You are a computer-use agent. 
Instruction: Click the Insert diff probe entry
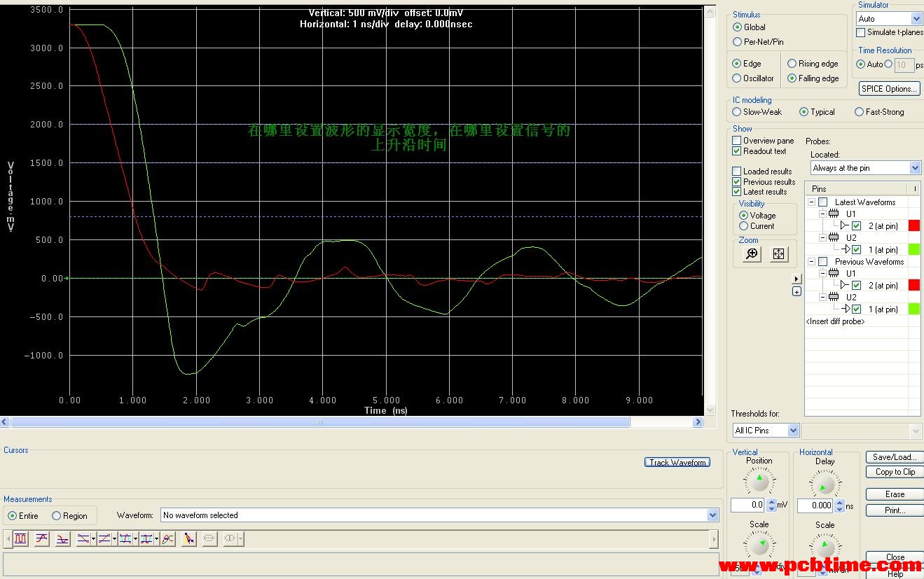coord(835,321)
